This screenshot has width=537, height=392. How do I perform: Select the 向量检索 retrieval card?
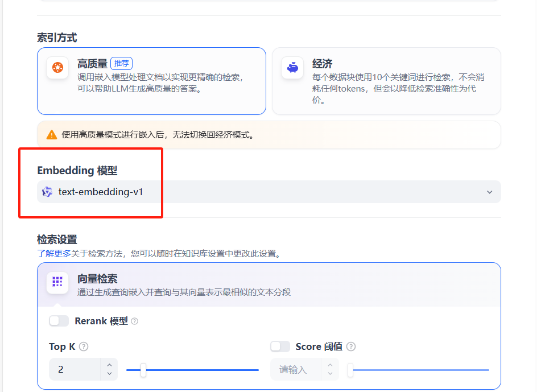pos(269,284)
